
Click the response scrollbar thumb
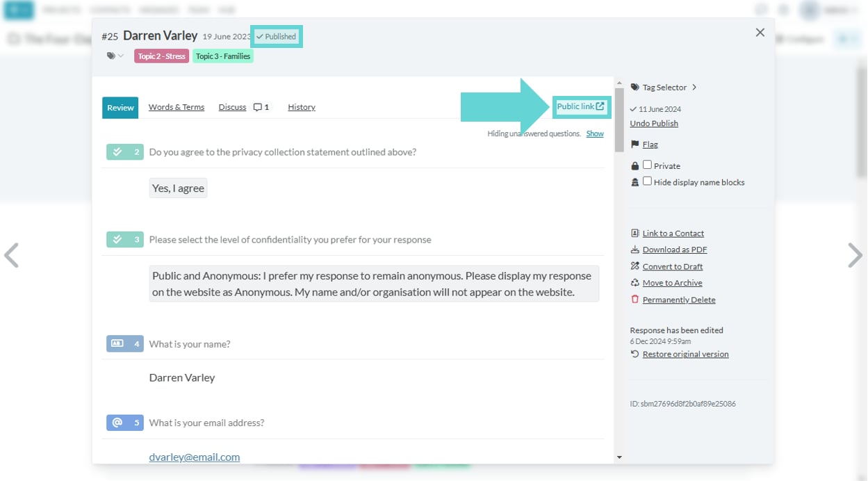[619, 120]
